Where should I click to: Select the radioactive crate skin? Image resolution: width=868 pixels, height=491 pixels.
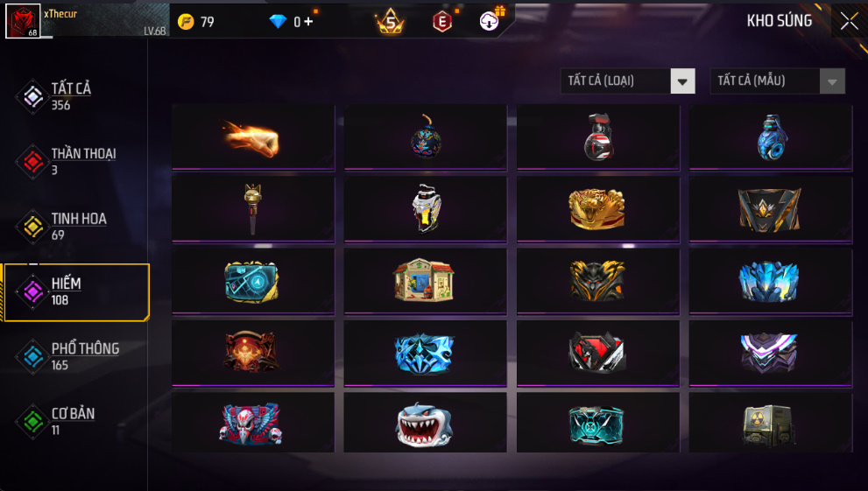770,423
